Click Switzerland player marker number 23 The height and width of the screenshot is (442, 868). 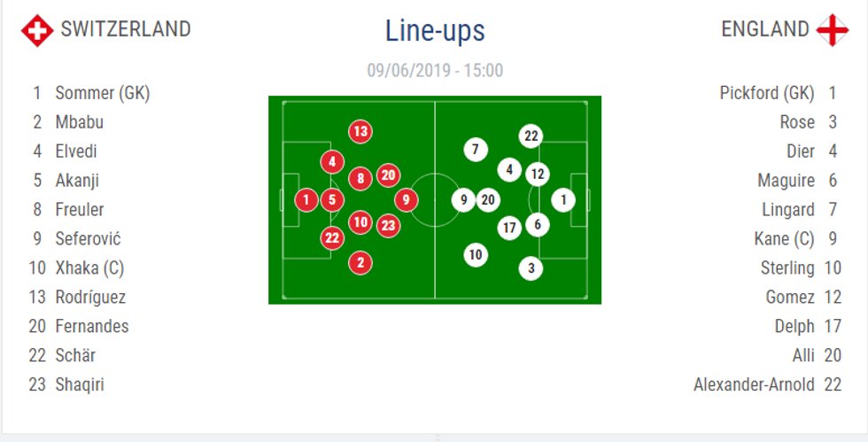[x=388, y=225]
